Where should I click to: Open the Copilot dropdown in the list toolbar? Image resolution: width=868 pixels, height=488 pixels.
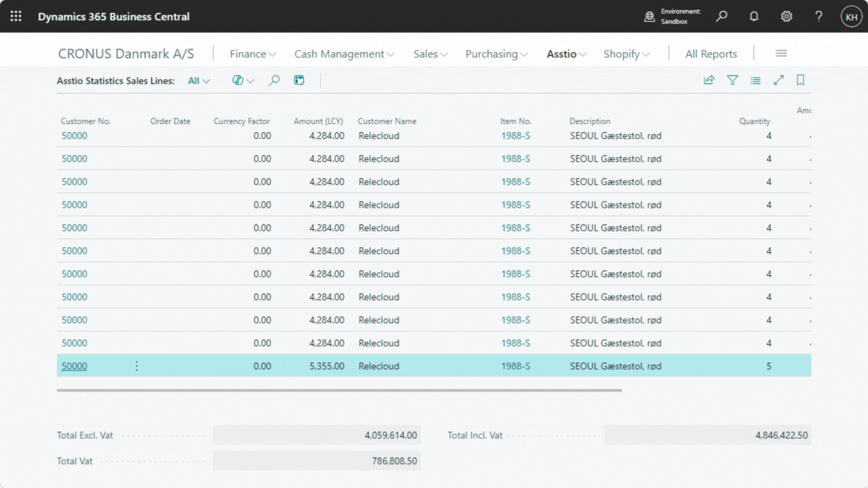coord(243,80)
